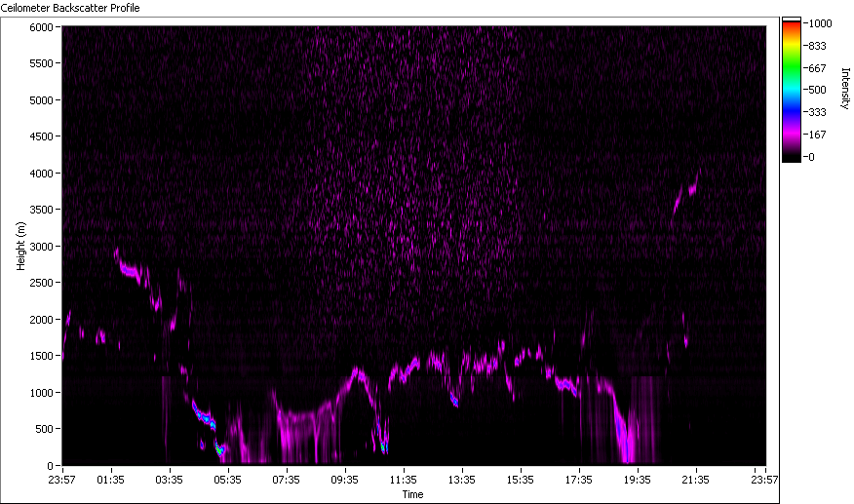
Task: Click the intensity color ramp bar
Action: pos(792,90)
